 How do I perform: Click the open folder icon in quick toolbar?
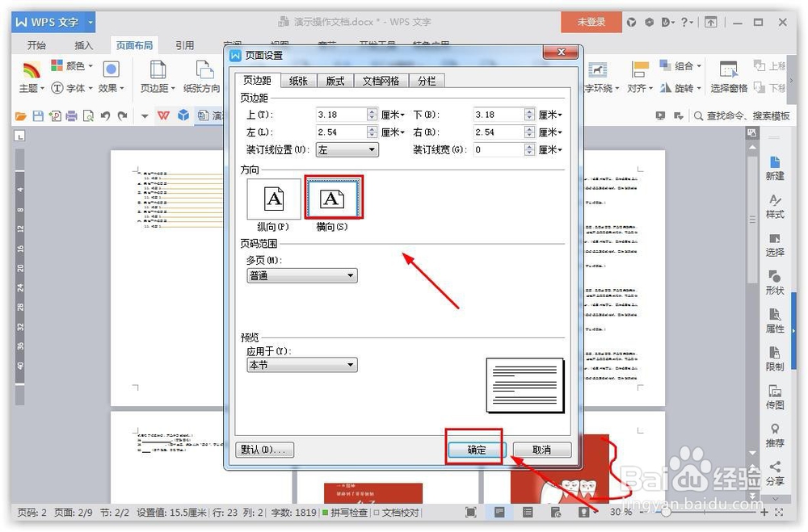point(21,116)
